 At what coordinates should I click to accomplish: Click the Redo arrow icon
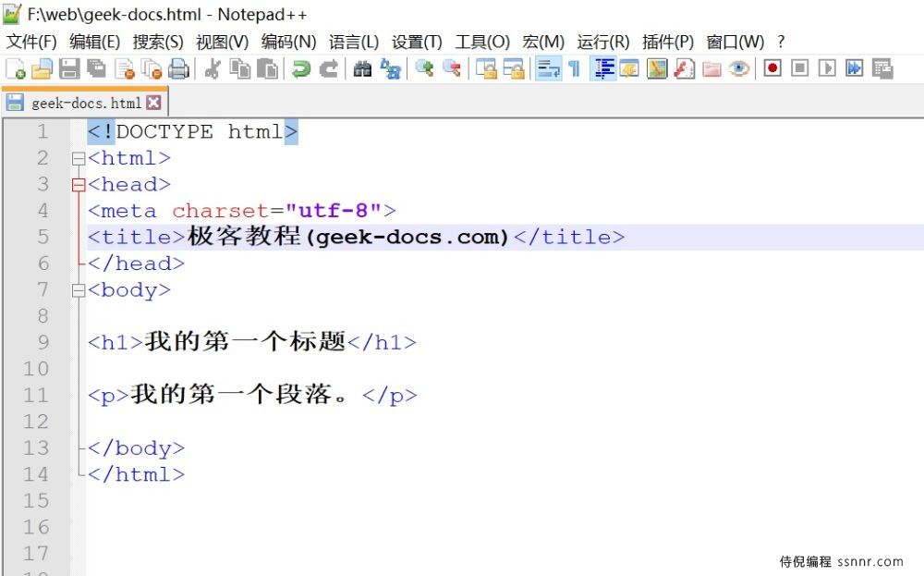point(328,69)
